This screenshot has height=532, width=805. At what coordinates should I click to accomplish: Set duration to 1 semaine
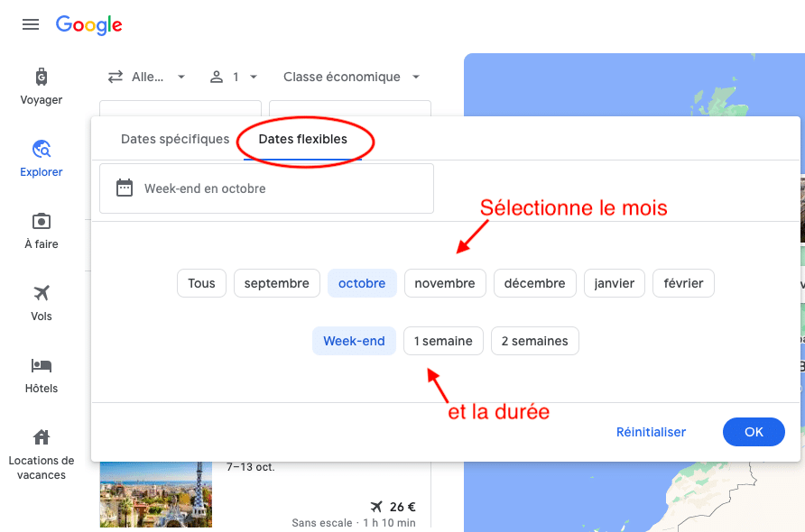coord(443,341)
